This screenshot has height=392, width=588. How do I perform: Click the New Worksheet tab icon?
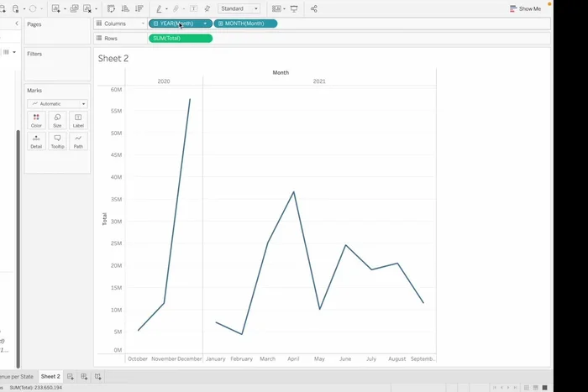tap(70, 377)
